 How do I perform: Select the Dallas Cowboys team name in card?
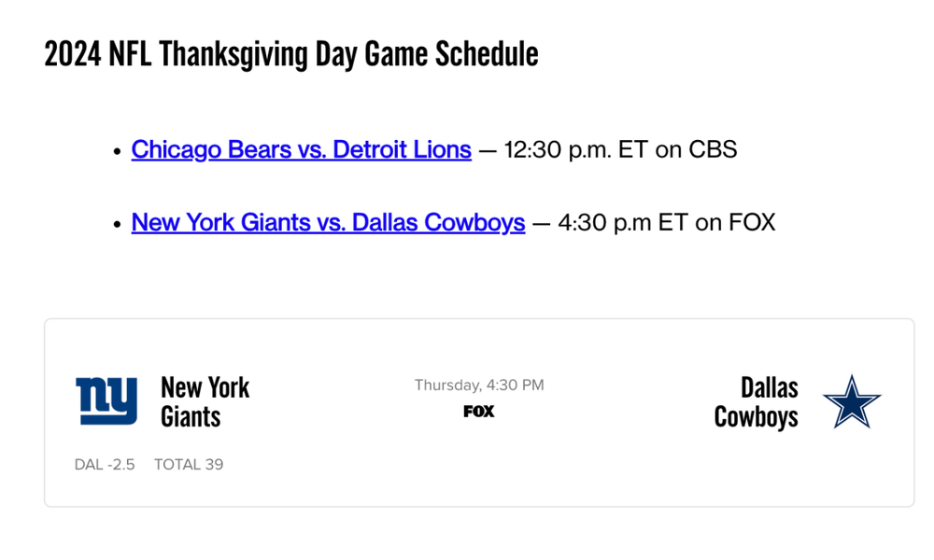click(x=757, y=401)
